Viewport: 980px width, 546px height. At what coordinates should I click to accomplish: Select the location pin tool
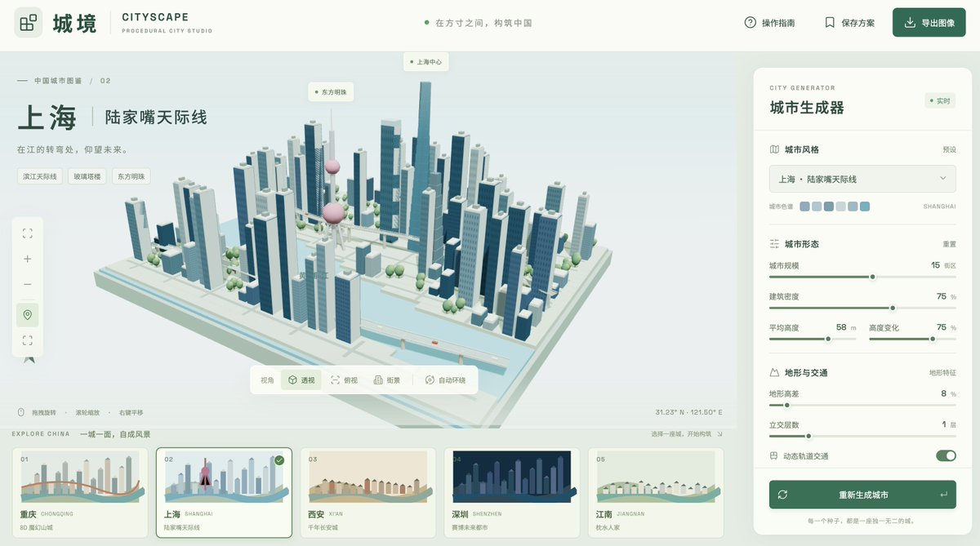tap(28, 315)
